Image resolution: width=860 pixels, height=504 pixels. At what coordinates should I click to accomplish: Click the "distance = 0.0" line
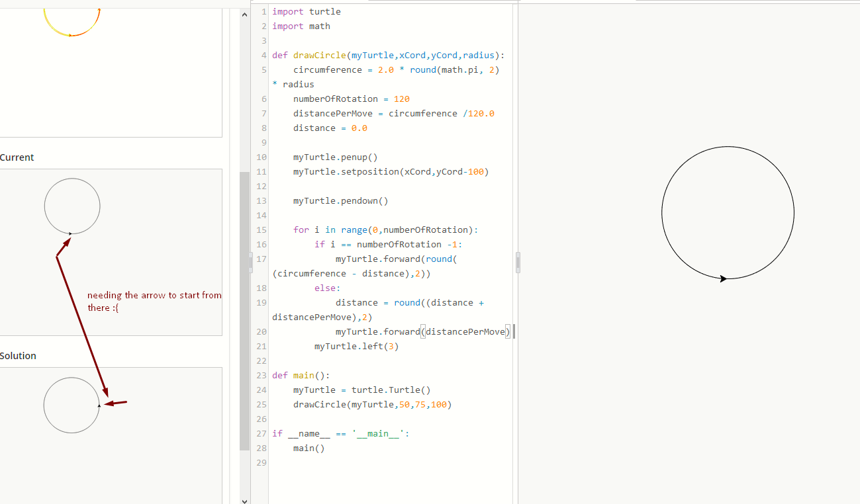pos(330,128)
